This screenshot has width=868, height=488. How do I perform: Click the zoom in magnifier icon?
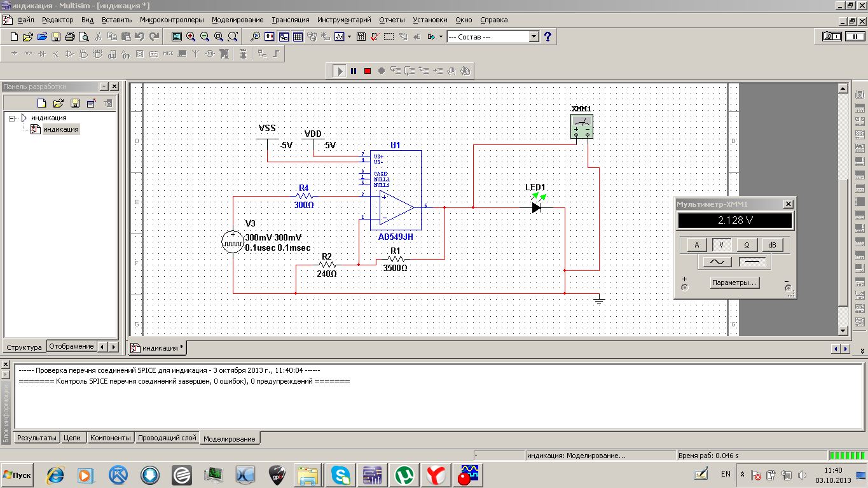click(x=191, y=37)
